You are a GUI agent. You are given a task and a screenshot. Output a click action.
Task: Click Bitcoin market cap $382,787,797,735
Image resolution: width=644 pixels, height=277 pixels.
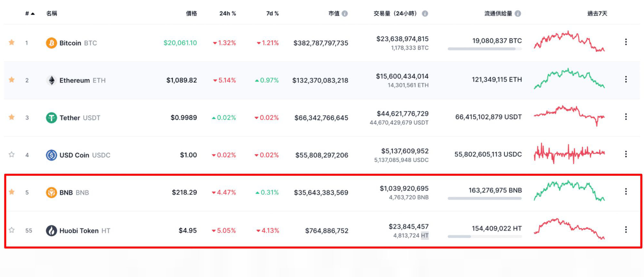pos(321,43)
